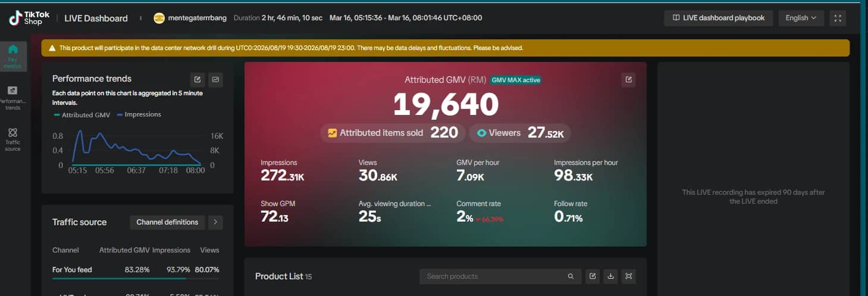The height and width of the screenshot is (296, 868).
Task: Open Channel definitions
Action: click(167, 222)
